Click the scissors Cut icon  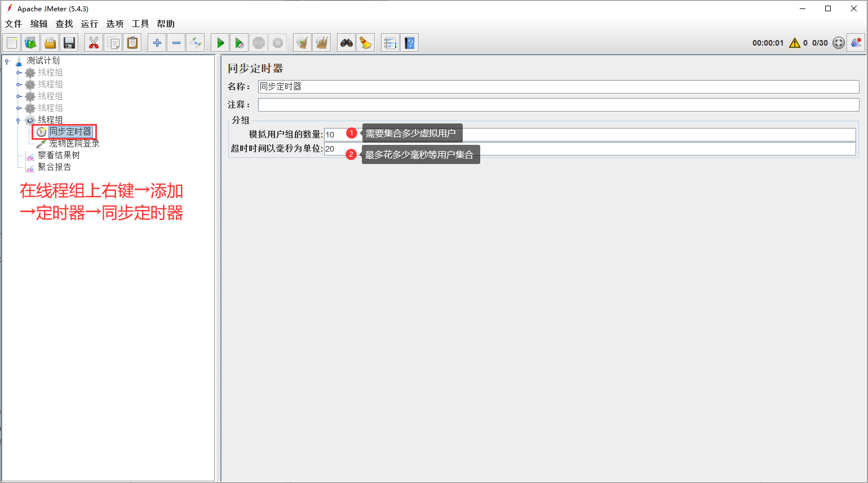(94, 43)
